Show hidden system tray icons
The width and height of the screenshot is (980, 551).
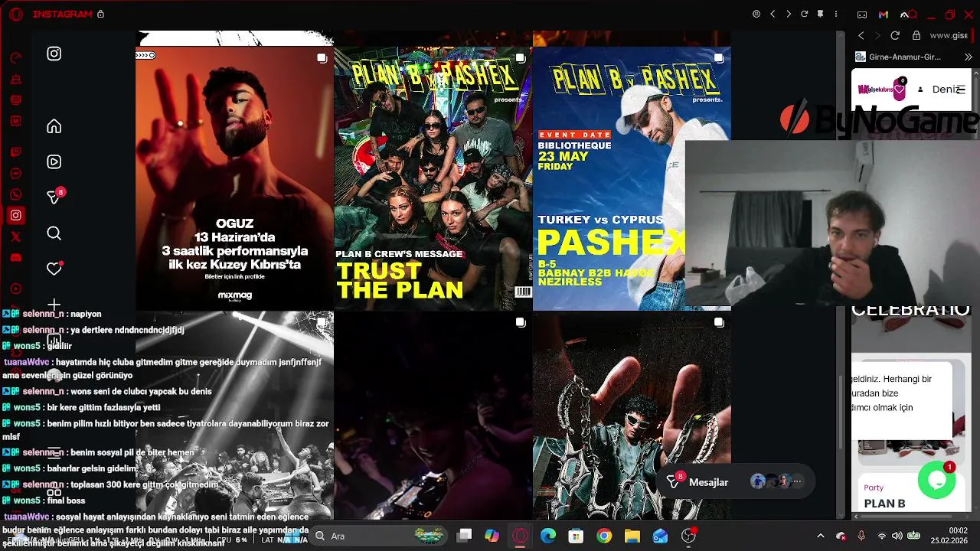(x=821, y=536)
